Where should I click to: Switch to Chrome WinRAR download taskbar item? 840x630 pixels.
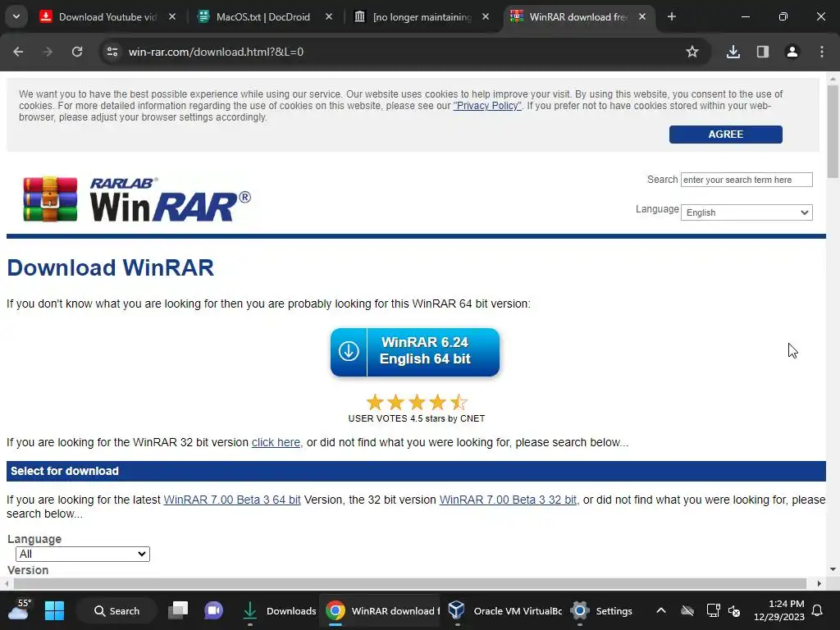tap(381, 610)
